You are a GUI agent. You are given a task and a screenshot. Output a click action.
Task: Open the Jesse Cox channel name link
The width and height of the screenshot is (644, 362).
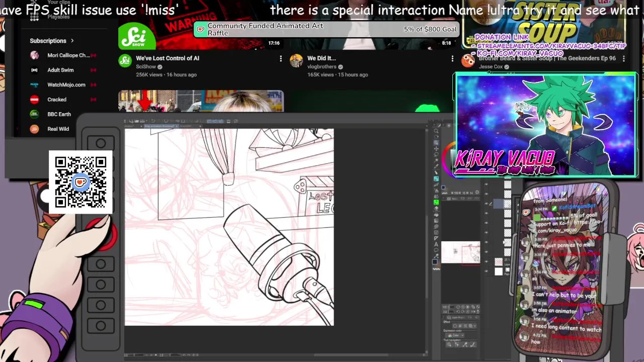(x=491, y=67)
